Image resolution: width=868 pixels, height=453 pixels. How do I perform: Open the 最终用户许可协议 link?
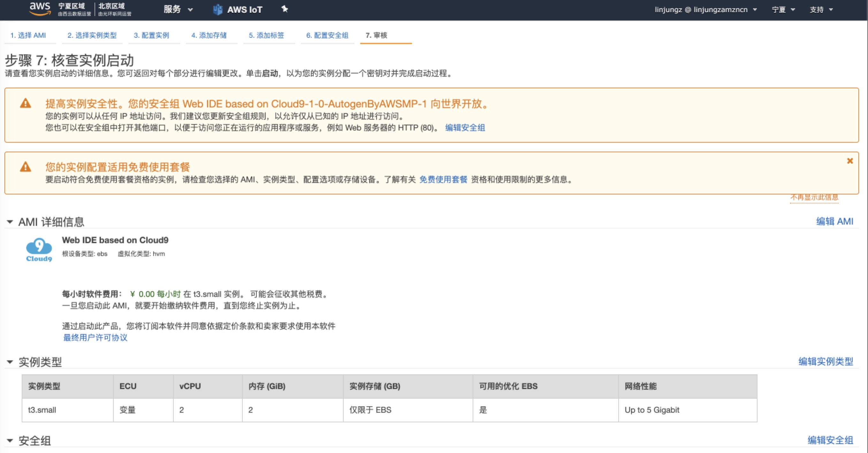click(x=95, y=338)
